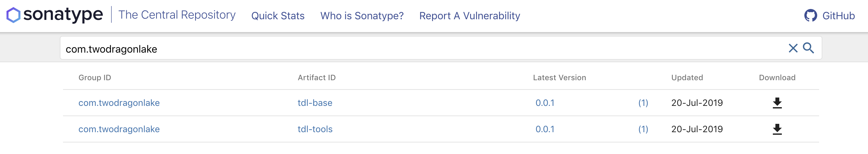Screen dimensions: 868x154
Task: Clear the search box with X icon
Action: pos(793,48)
